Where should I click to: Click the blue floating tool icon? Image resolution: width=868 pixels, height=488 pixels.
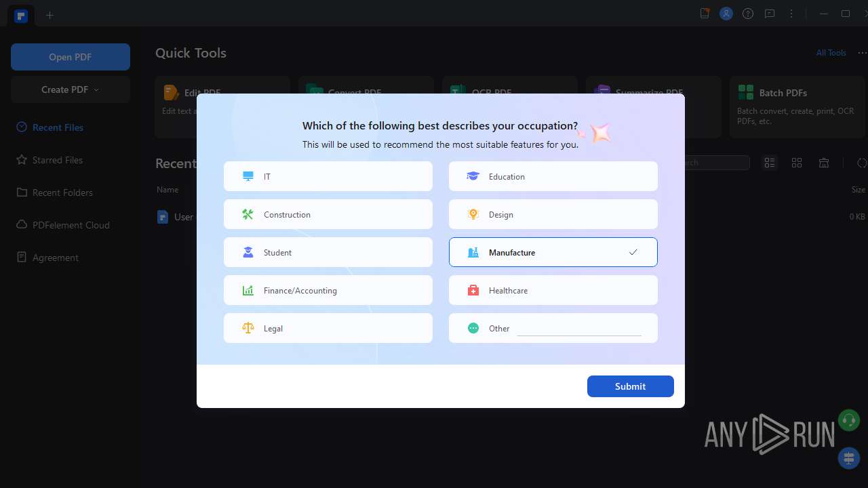[849, 458]
